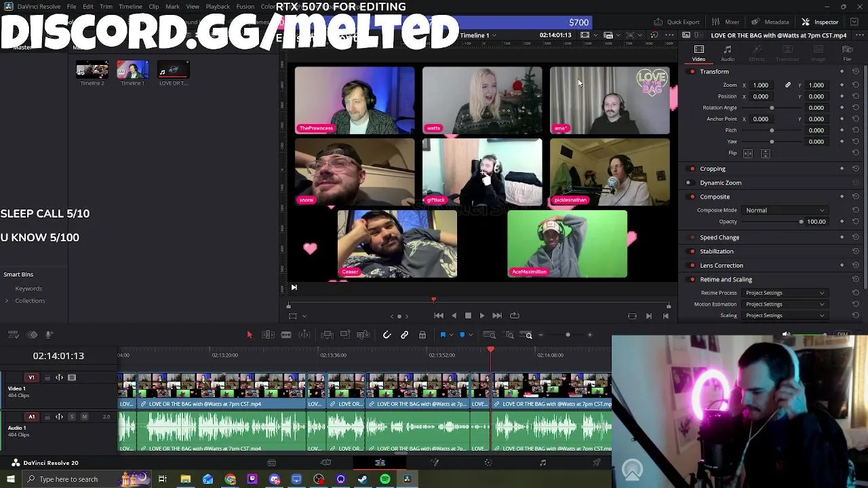Click the Full Extent Zoom icon
The image size is (868, 488).
click(490, 335)
